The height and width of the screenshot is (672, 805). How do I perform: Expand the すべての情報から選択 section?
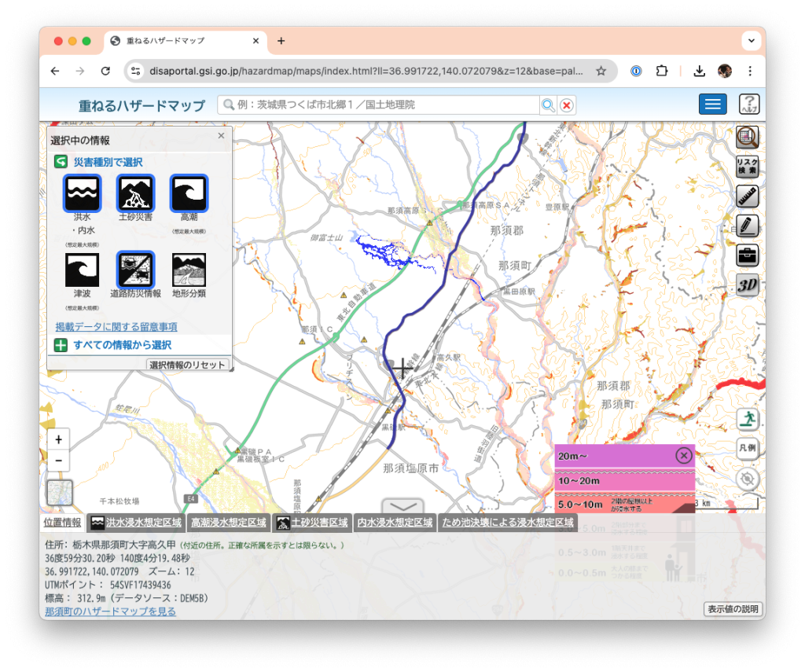click(x=61, y=345)
